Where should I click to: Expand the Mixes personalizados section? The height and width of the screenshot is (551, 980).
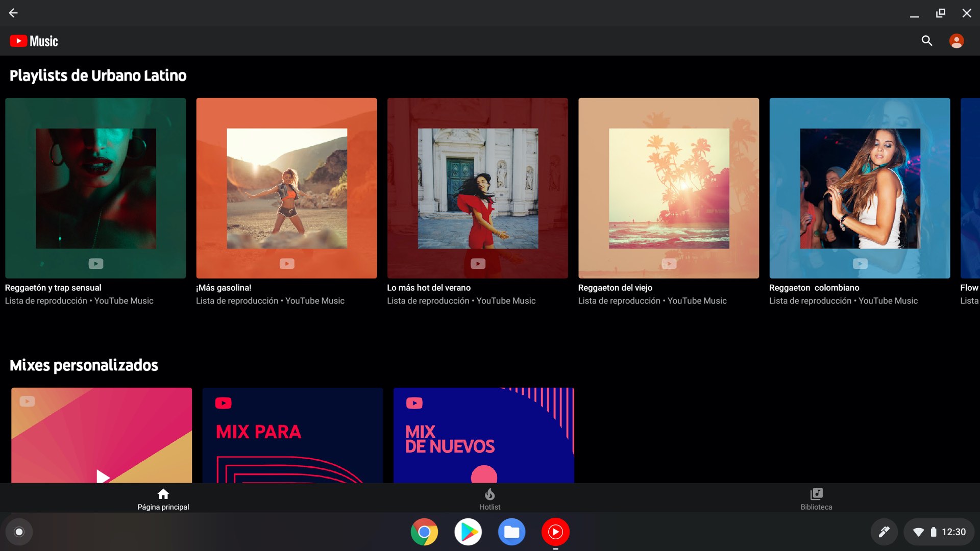(x=84, y=364)
